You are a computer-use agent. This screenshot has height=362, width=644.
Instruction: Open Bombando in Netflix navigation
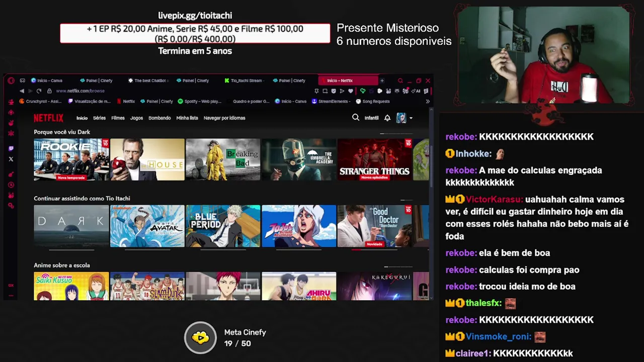[x=159, y=118]
